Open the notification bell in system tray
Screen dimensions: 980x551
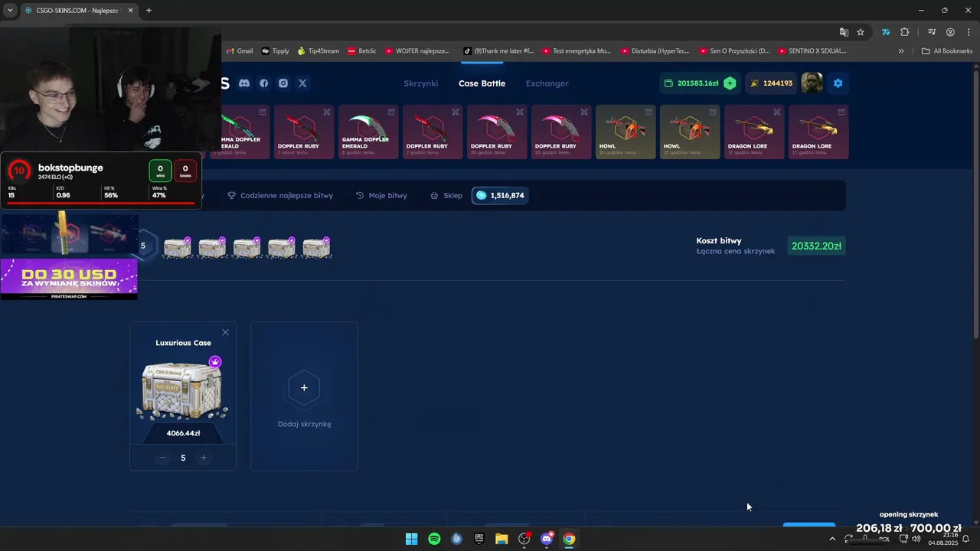[x=965, y=539]
